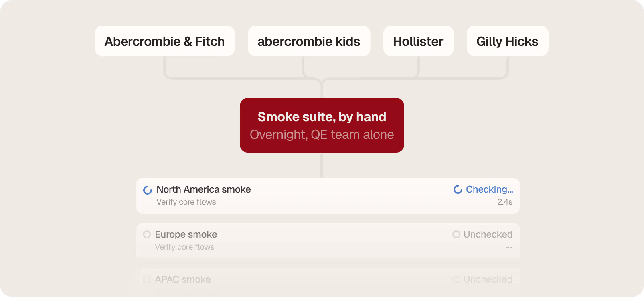Screen dimensions: 644x297
Task: Open the APAC smoke row title
Action: coord(183,279)
